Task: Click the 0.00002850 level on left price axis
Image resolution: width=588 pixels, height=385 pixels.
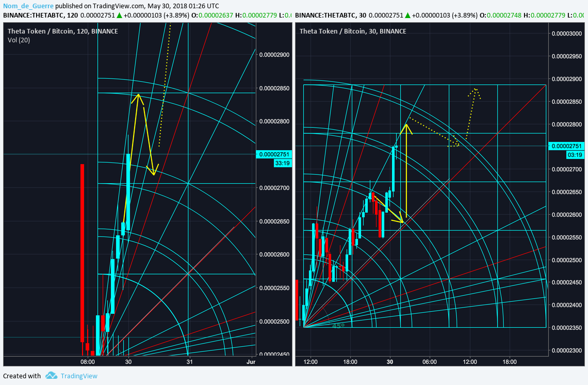Action: coord(274,88)
